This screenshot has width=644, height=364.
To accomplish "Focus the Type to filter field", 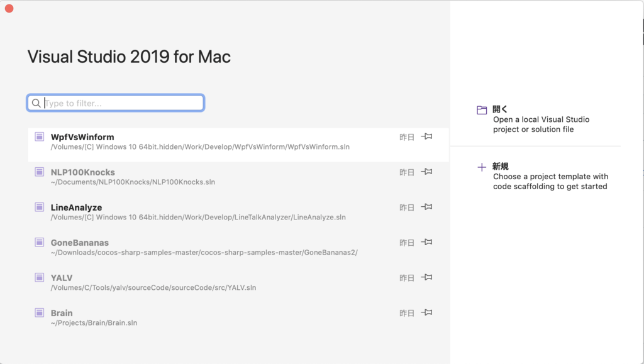I will (x=116, y=103).
